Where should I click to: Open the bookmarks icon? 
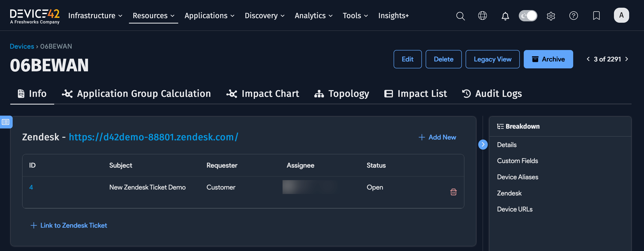tap(596, 16)
